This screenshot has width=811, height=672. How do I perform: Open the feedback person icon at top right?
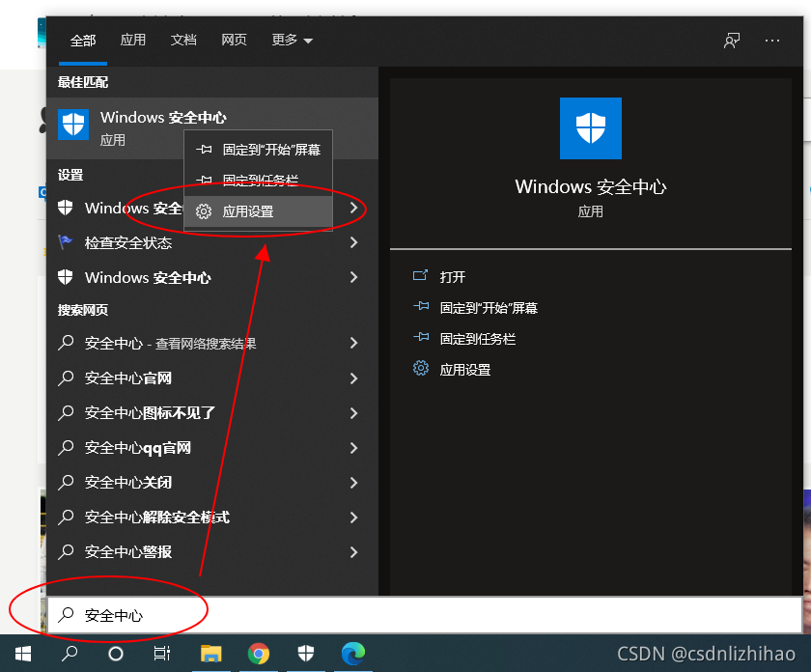tap(732, 41)
